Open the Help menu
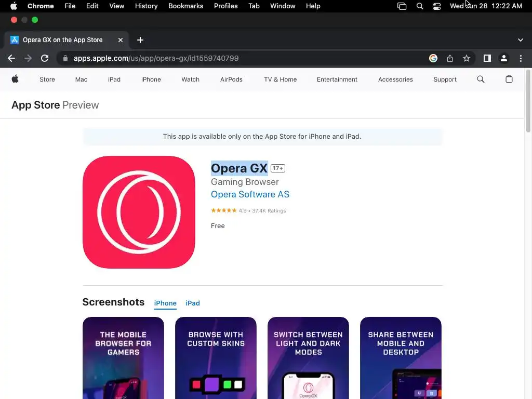This screenshot has width=532, height=399. (x=313, y=6)
